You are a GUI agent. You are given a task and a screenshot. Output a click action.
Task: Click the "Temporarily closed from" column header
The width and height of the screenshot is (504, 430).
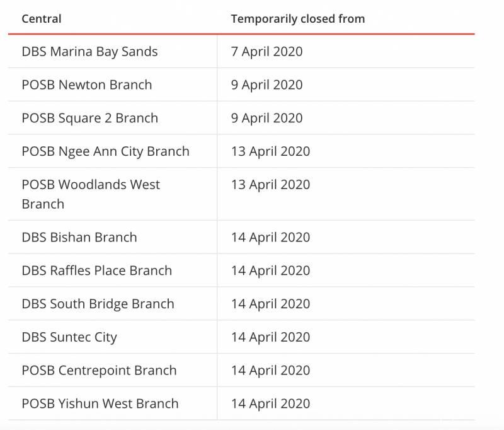click(x=297, y=18)
